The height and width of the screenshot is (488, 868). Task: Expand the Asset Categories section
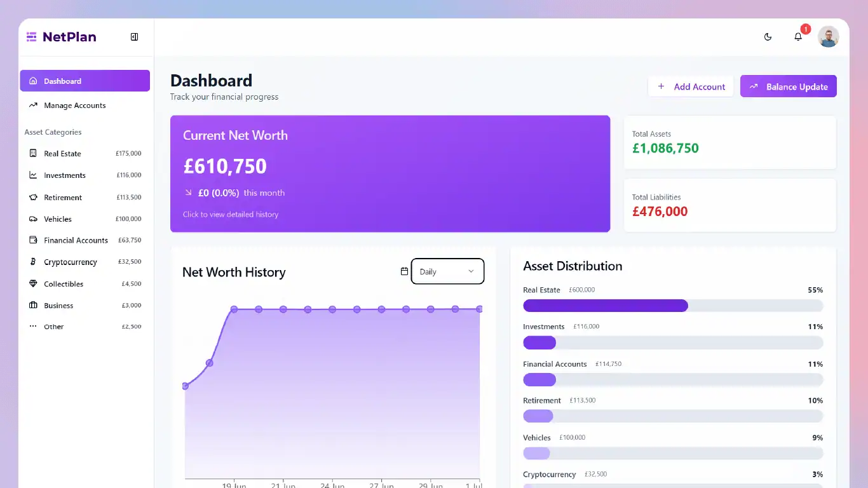[53, 132]
